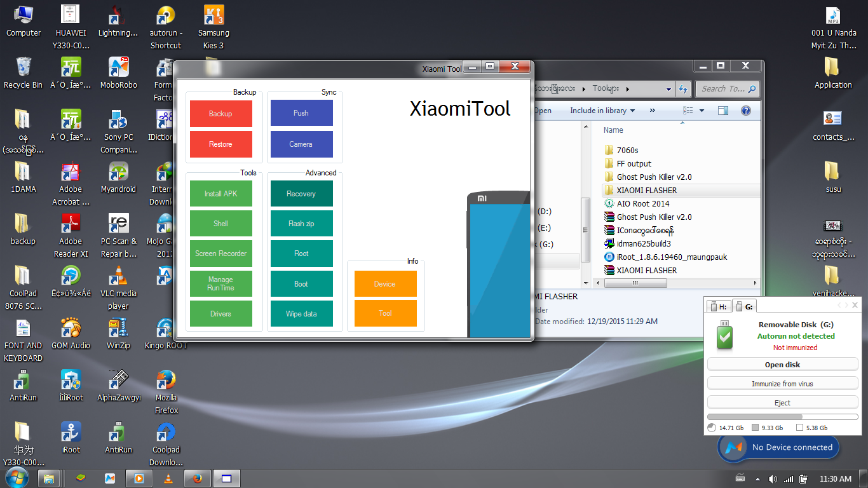The width and height of the screenshot is (868, 488).
Task: Click the disk usage bar in USB popup
Action: 782,417
